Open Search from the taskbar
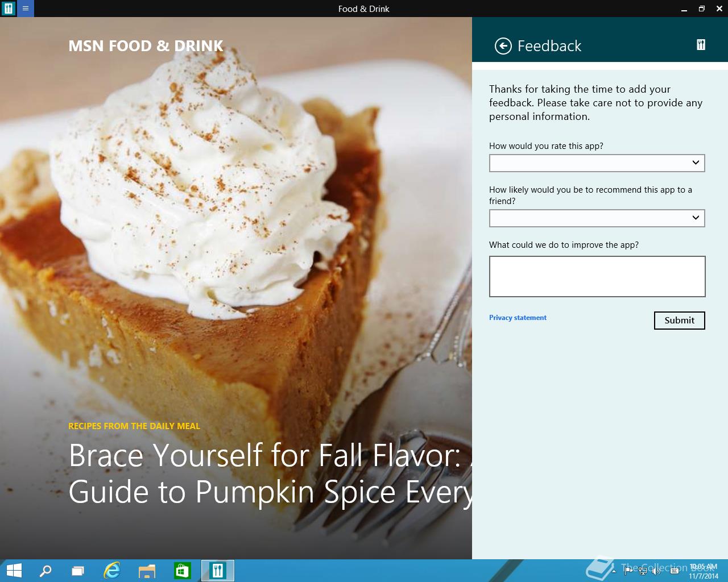The height and width of the screenshot is (582, 728). coord(45,571)
